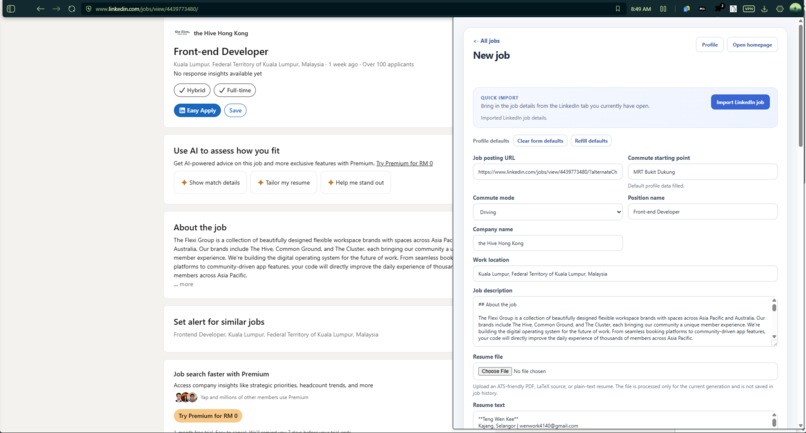Reload the page with the refresh icon

pyautogui.click(x=72, y=9)
